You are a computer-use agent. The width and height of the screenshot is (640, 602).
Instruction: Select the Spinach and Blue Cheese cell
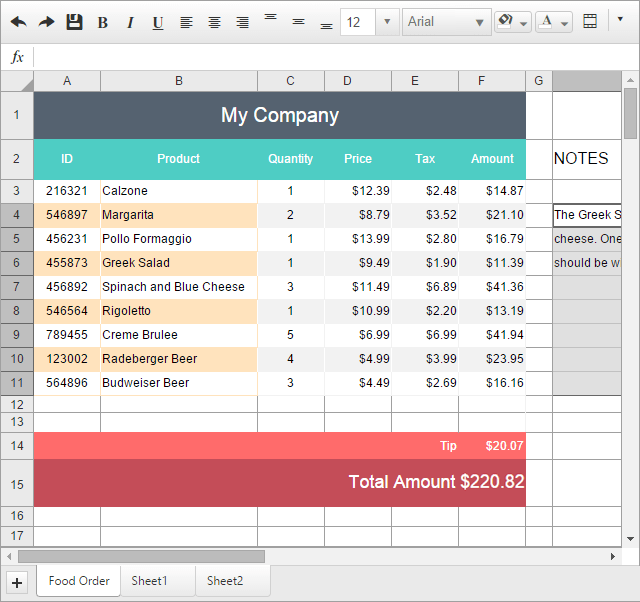[179, 287]
